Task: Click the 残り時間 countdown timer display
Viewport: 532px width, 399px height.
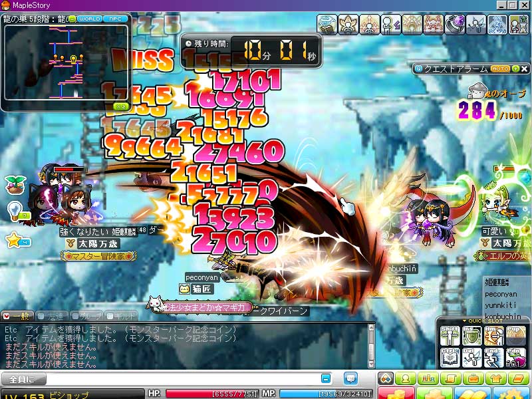Action: pyautogui.click(x=251, y=51)
